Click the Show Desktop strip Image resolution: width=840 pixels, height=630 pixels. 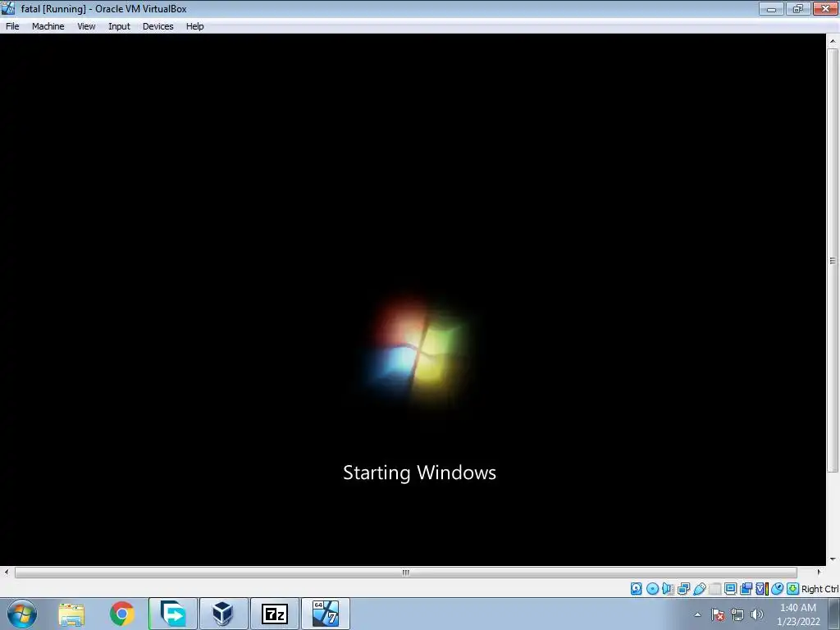coord(834,614)
